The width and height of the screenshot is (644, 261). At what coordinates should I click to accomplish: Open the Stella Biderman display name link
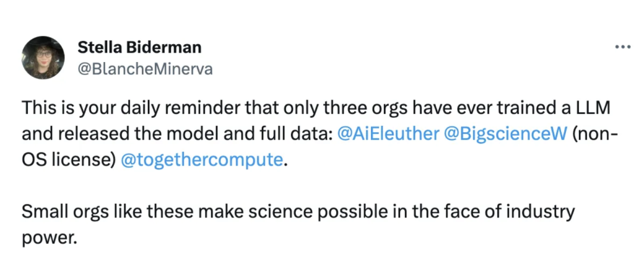click(x=140, y=48)
